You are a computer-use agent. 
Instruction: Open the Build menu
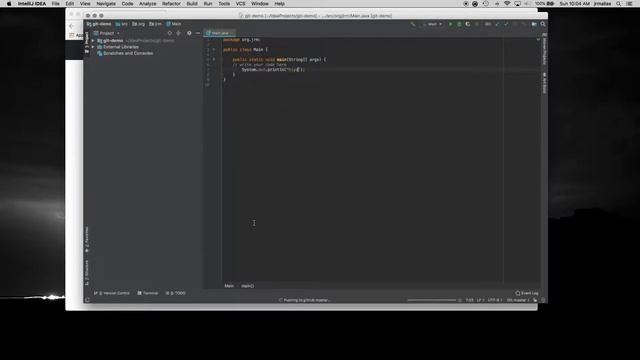pos(192,4)
